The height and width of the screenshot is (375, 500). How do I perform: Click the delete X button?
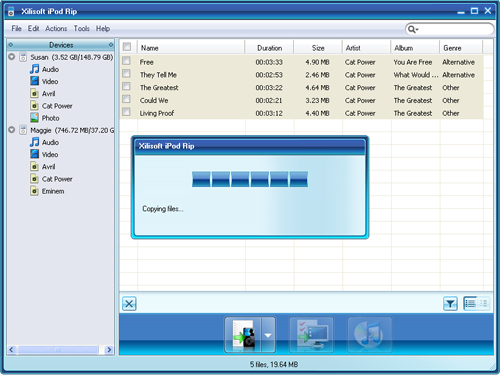click(x=129, y=304)
